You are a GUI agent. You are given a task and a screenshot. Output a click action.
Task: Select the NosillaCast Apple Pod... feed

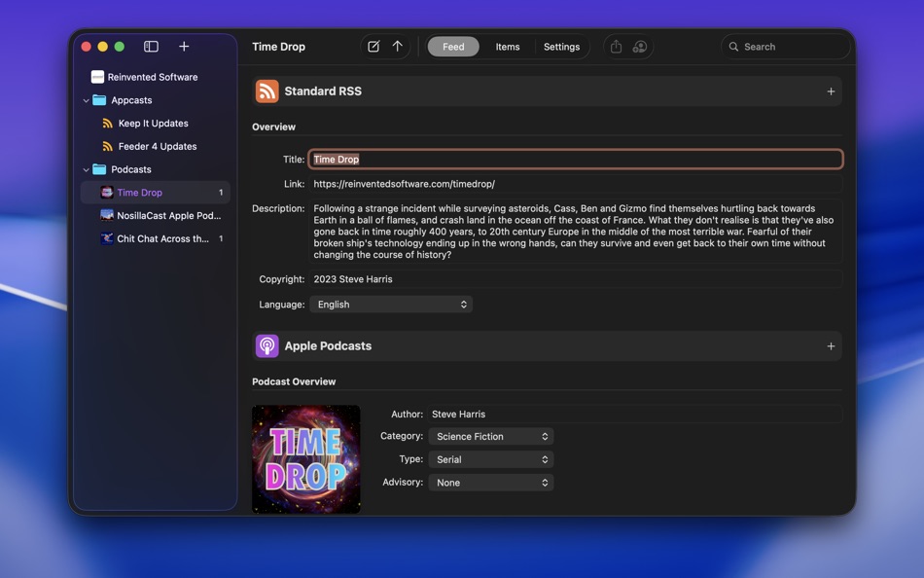[x=155, y=215]
